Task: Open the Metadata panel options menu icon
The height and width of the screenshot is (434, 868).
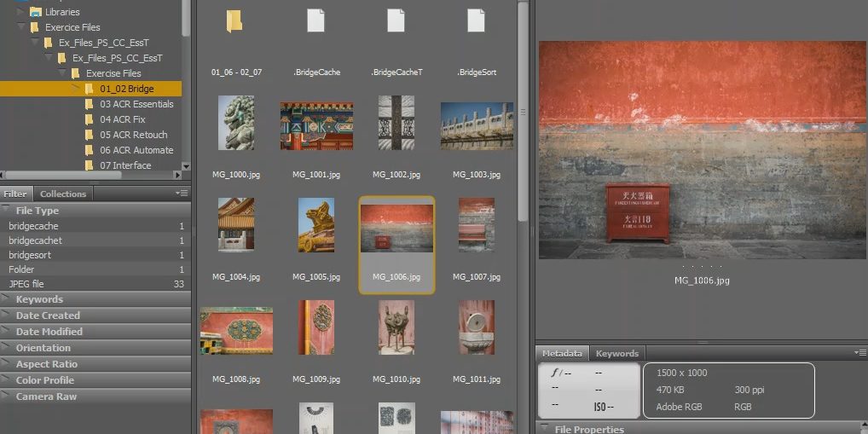Action: (859, 353)
